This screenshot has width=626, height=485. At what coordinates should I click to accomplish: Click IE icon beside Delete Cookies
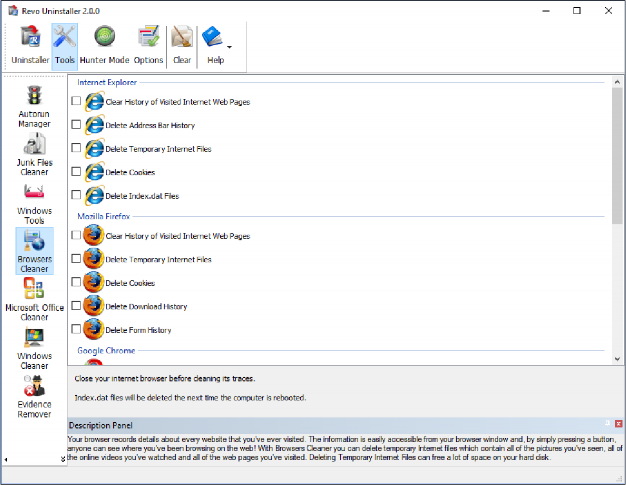tap(95, 172)
